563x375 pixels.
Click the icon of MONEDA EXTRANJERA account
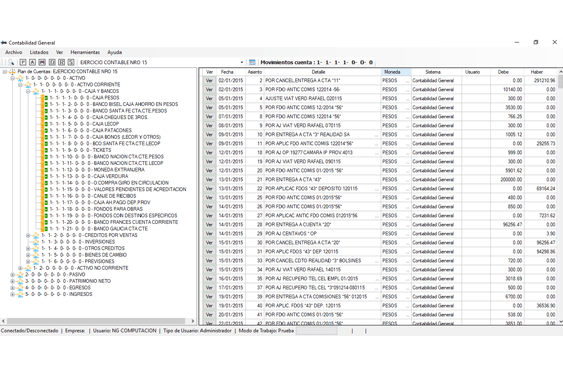point(46,170)
